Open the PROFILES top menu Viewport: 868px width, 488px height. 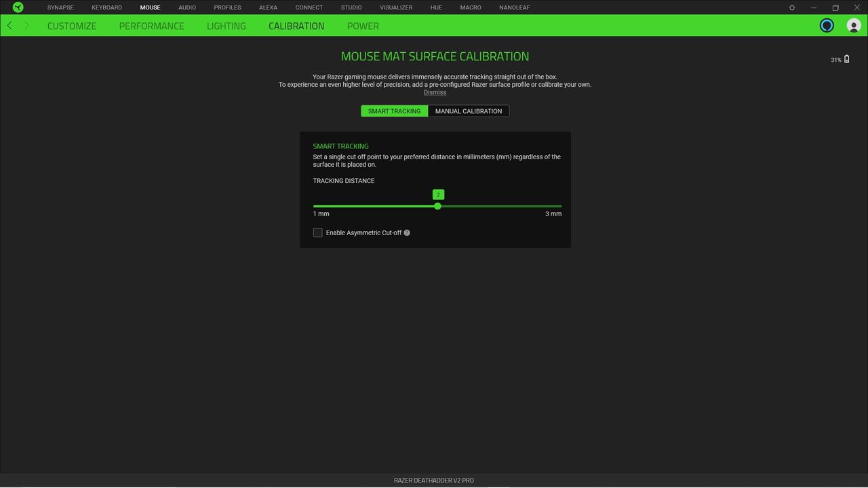tap(228, 7)
